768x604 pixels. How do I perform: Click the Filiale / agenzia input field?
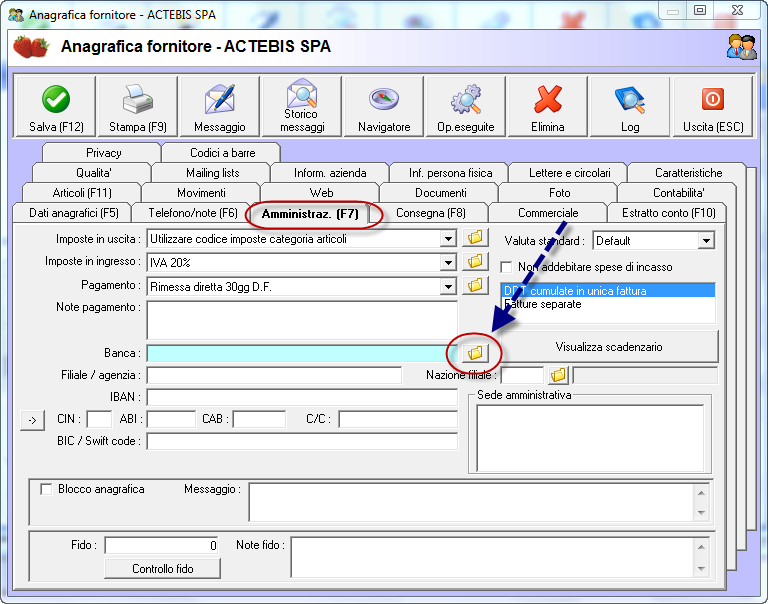coord(274,375)
